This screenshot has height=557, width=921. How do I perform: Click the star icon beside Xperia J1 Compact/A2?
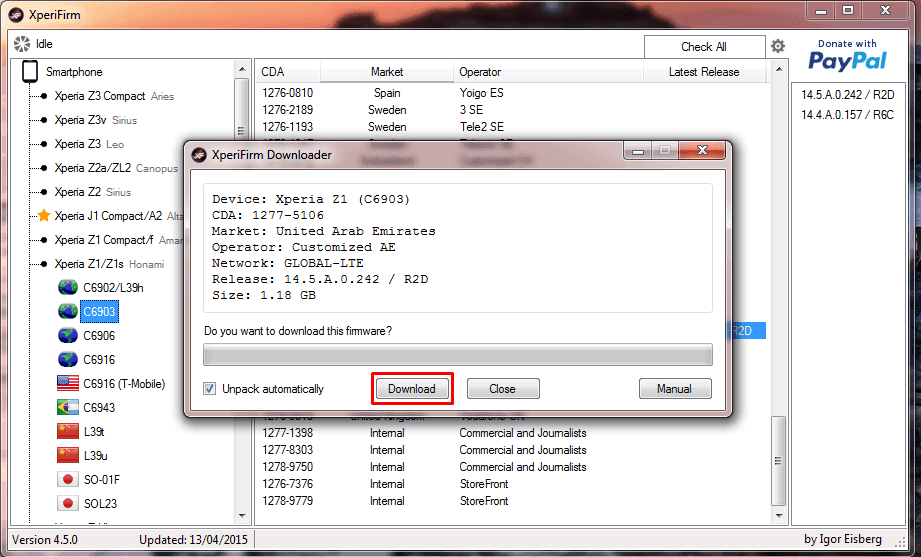point(43,216)
